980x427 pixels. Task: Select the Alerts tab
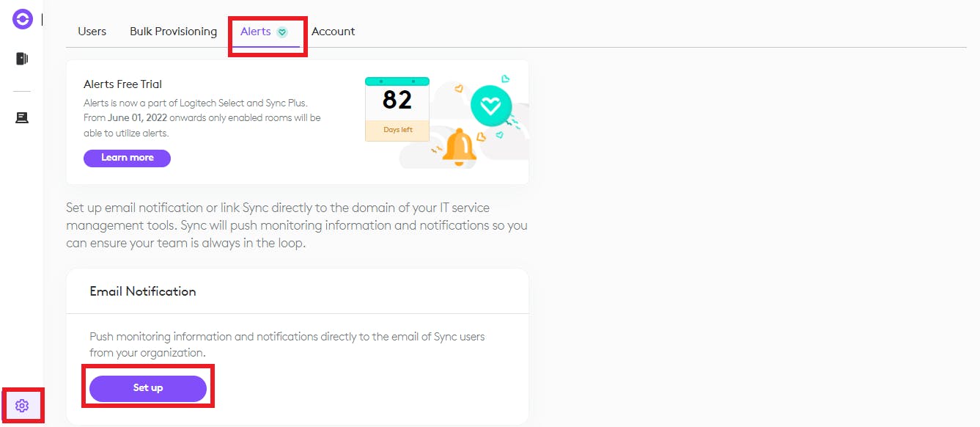click(256, 32)
